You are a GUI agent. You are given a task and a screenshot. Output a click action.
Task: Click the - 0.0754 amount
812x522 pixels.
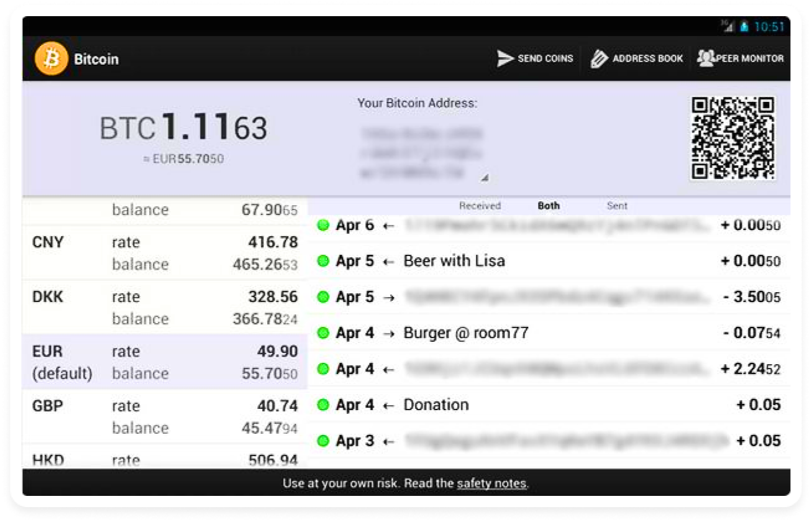(752, 334)
